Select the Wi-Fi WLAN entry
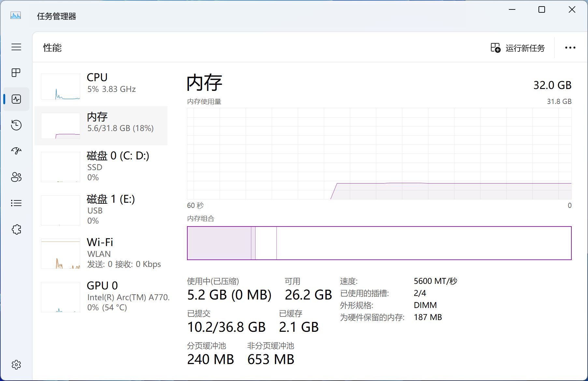The width and height of the screenshot is (588, 381). pyautogui.click(x=101, y=253)
